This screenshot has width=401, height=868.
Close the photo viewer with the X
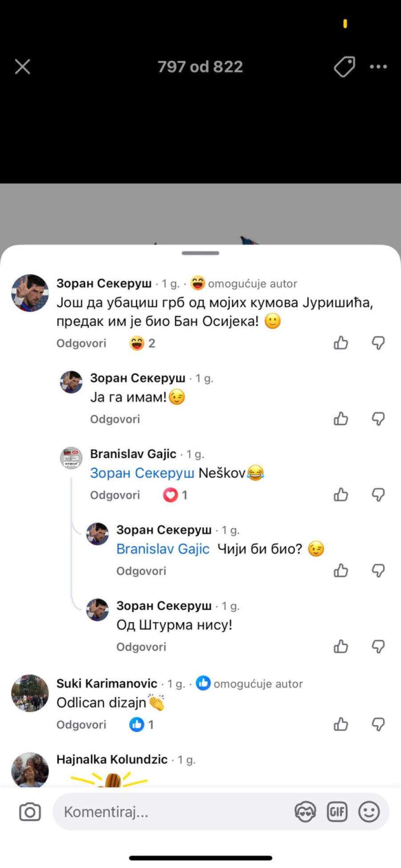pyautogui.click(x=22, y=66)
